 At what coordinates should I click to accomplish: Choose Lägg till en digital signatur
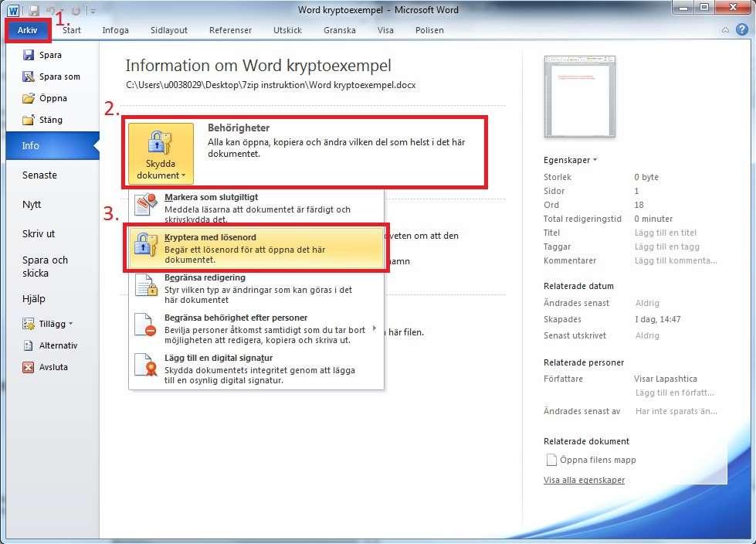(x=256, y=369)
